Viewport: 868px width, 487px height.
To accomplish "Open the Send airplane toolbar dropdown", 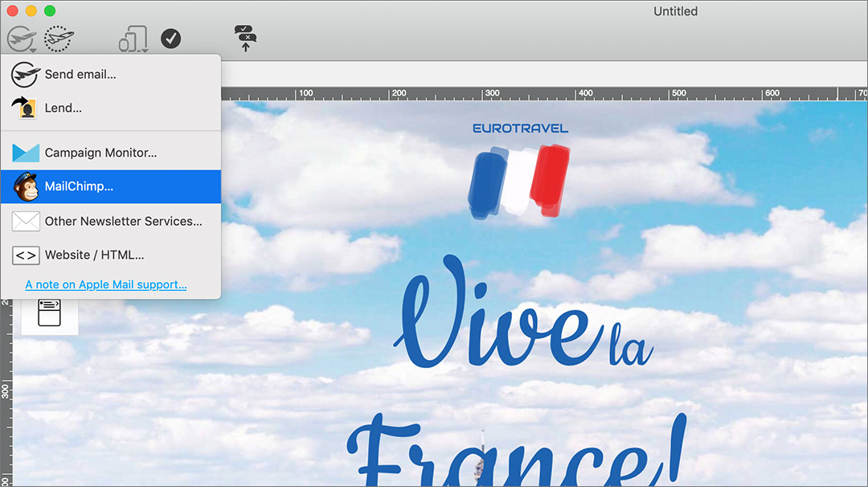I will pyautogui.click(x=22, y=39).
